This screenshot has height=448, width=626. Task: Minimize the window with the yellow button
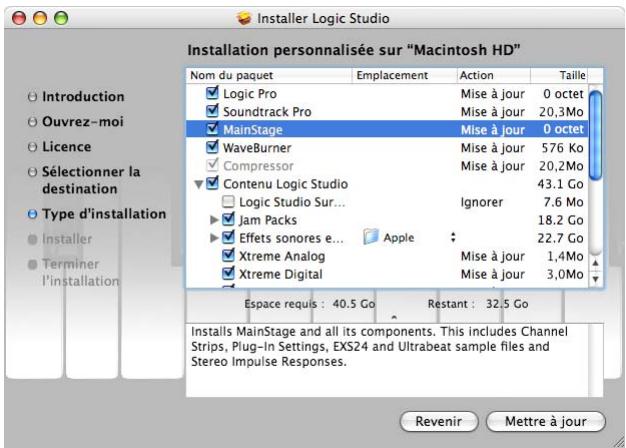click(x=40, y=18)
